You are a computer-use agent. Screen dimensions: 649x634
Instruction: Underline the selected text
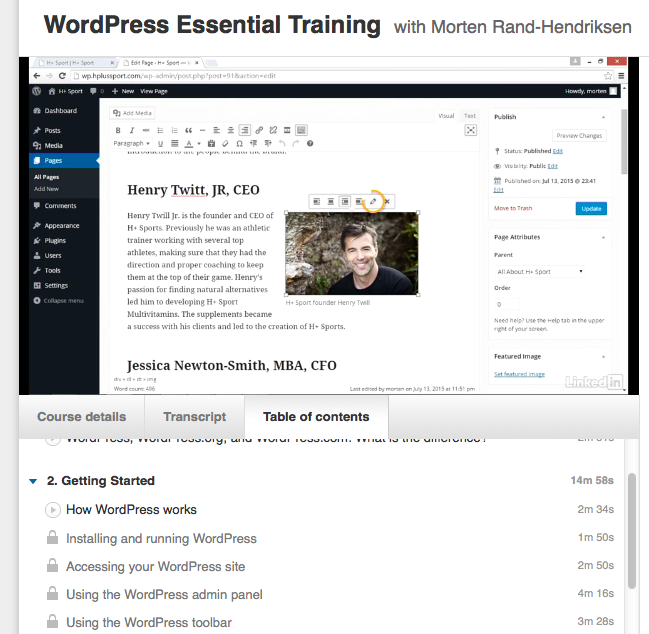tap(160, 144)
